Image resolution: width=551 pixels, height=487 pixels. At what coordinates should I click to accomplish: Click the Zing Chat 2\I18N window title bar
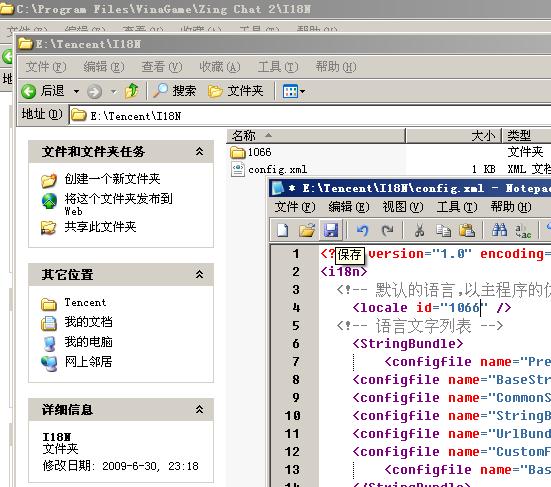pyautogui.click(x=276, y=9)
